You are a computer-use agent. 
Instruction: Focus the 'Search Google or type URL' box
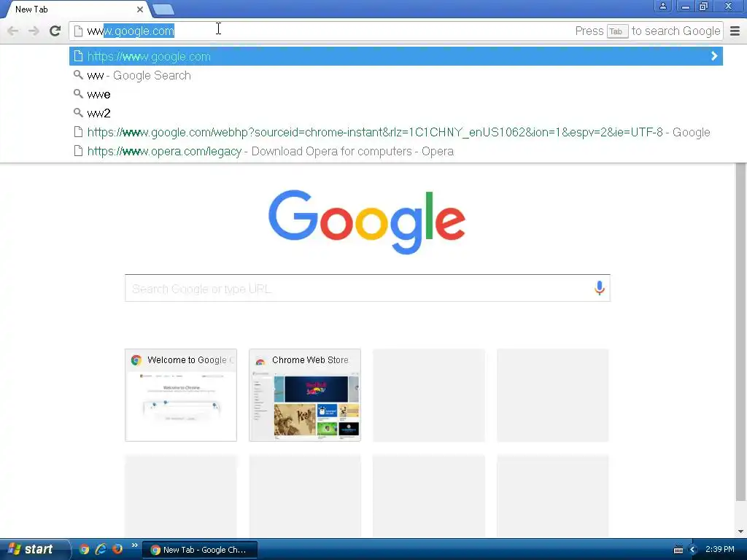368,288
